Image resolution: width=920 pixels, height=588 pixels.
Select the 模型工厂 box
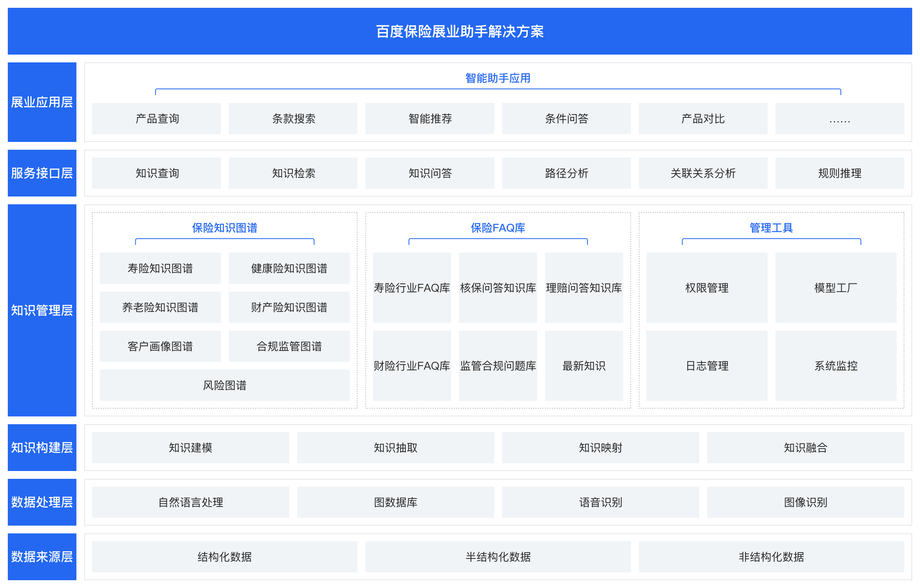[x=836, y=288]
